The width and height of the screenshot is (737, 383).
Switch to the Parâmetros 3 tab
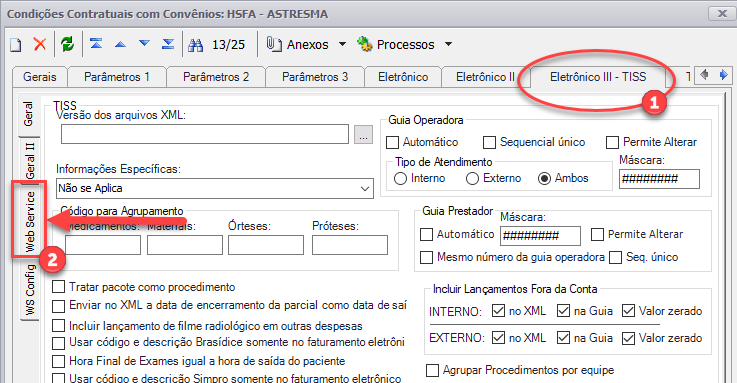click(315, 77)
